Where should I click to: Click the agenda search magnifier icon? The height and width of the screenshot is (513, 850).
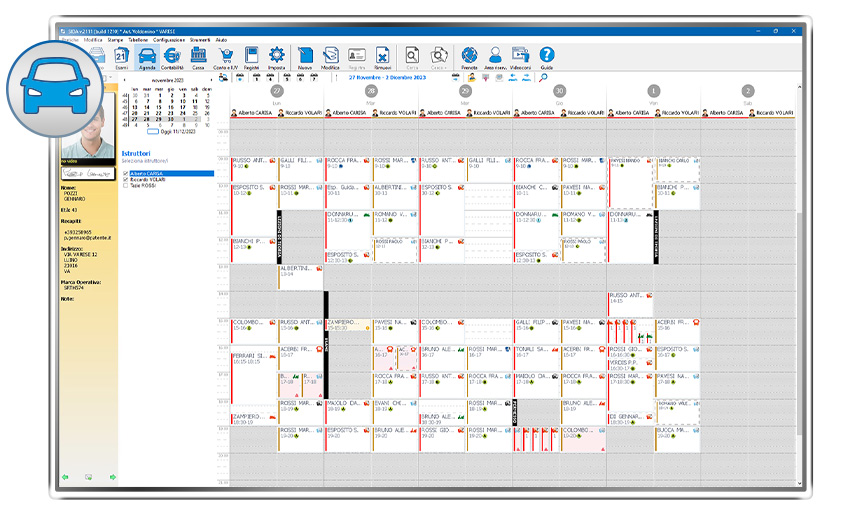543,77
